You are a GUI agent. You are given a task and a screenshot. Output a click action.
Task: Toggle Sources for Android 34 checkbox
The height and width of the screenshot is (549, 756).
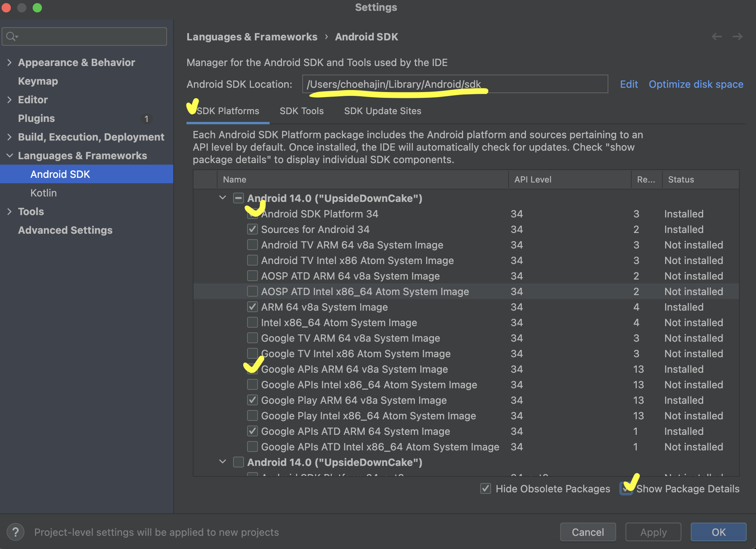click(253, 229)
